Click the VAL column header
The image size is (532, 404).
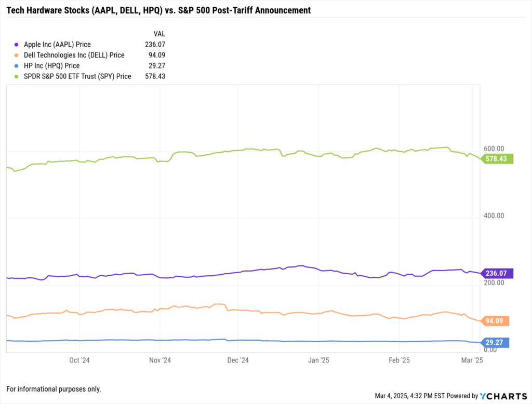[159, 33]
